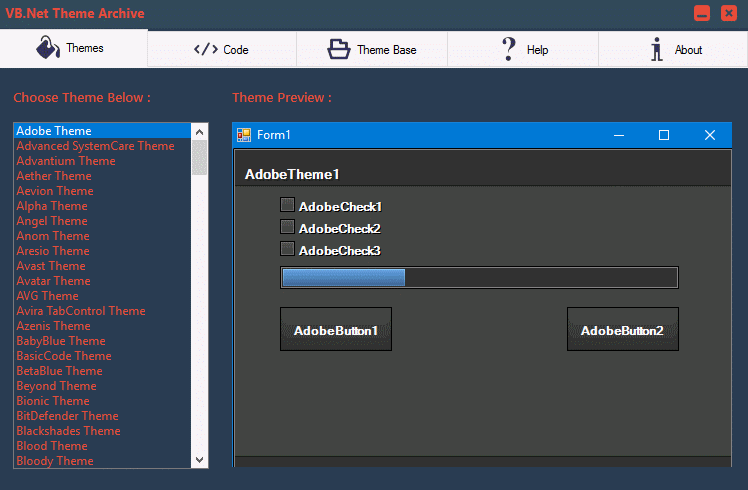Select Beyond Theme

(x=103, y=386)
